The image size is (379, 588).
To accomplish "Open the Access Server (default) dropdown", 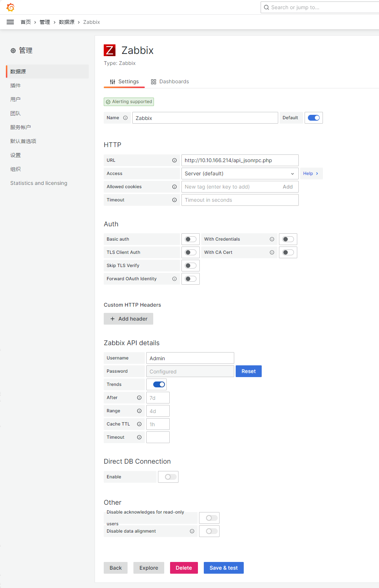I will tap(240, 174).
